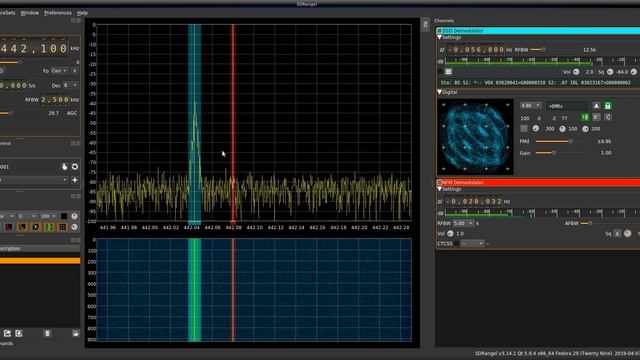Open the CTCSS tone dropdown
The height and width of the screenshot is (360, 640).
click(472, 244)
